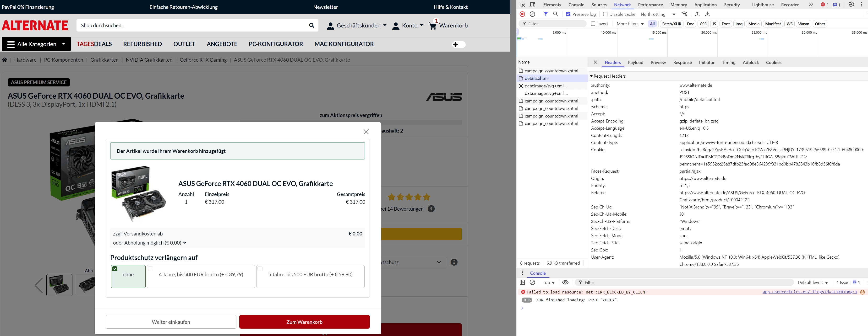Select the 'ohne' Produktschutz option
868x336 pixels.
pyautogui.click(x=128, y=276)
